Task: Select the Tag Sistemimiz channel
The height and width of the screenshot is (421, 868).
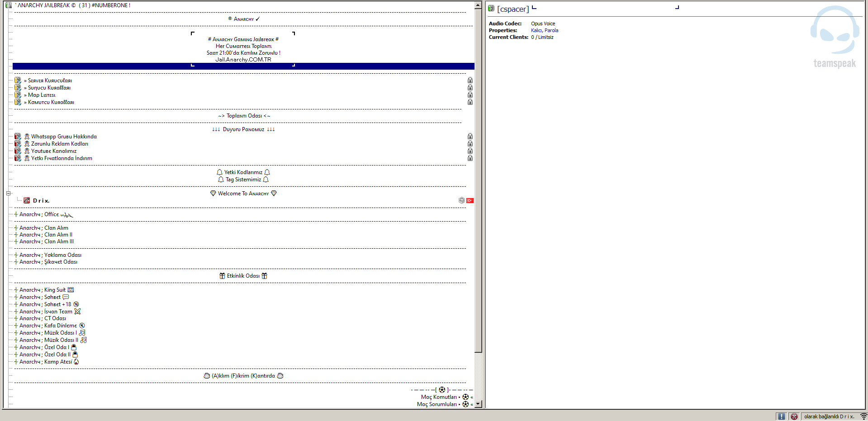Action: (244, 180)
